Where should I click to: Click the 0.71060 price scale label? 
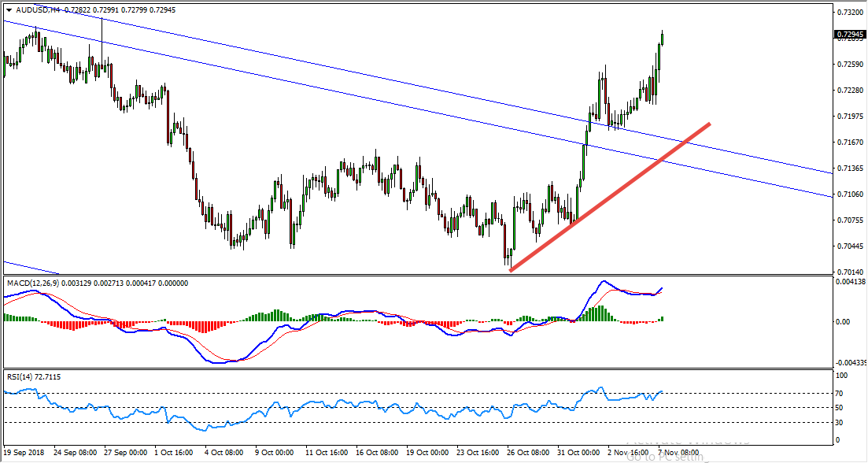(x=850, y=194)
